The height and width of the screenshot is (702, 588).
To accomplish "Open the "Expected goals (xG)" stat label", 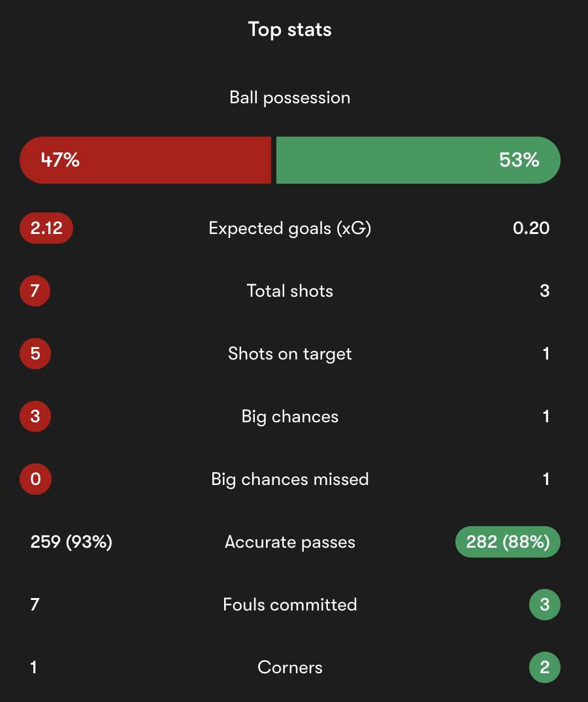I will tap(290, 228).
